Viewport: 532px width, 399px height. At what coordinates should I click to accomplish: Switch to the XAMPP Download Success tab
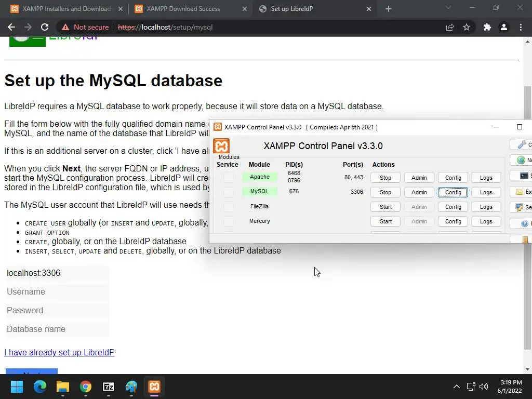[183, 9]
